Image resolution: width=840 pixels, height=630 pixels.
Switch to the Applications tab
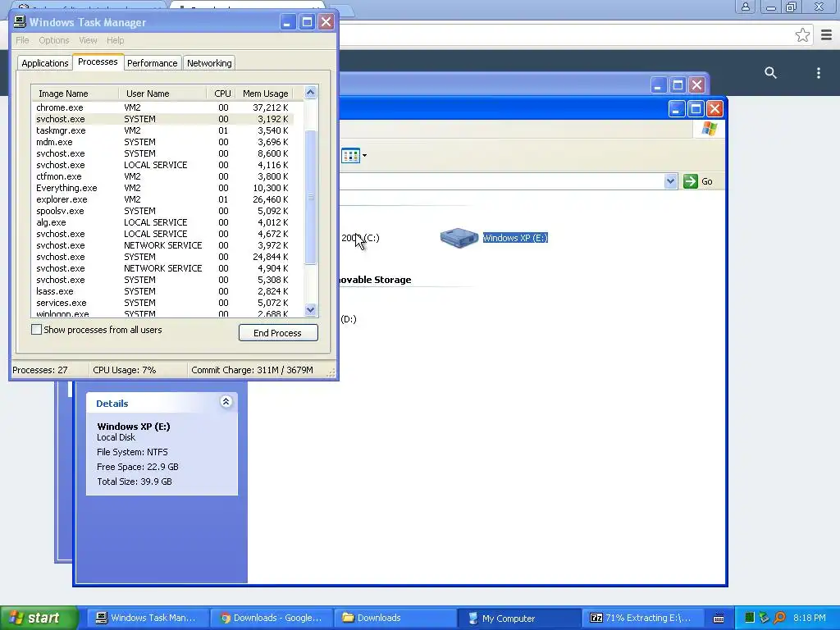pos(45,63)
